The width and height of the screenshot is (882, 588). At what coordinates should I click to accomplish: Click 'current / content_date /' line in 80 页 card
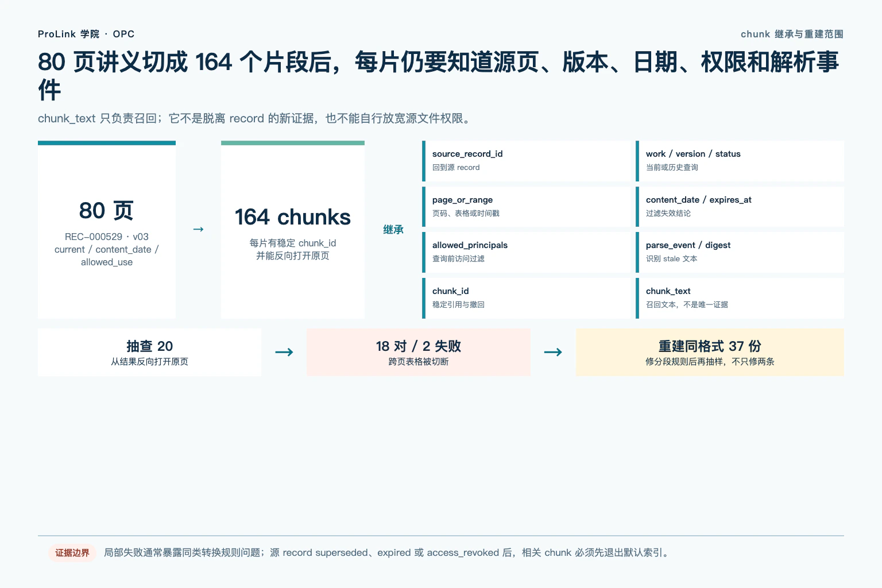coord(107,249)
